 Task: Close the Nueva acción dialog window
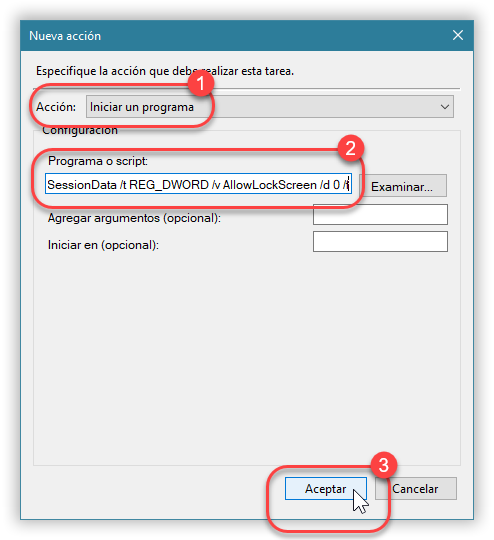tap(458, 35)
